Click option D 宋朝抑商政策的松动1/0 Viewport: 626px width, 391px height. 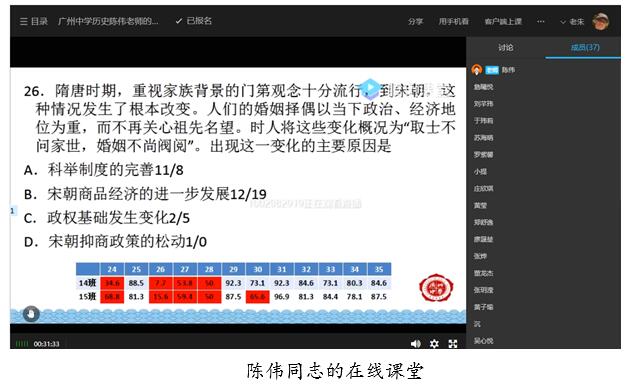pyautogui.click(x=115, y=242)
